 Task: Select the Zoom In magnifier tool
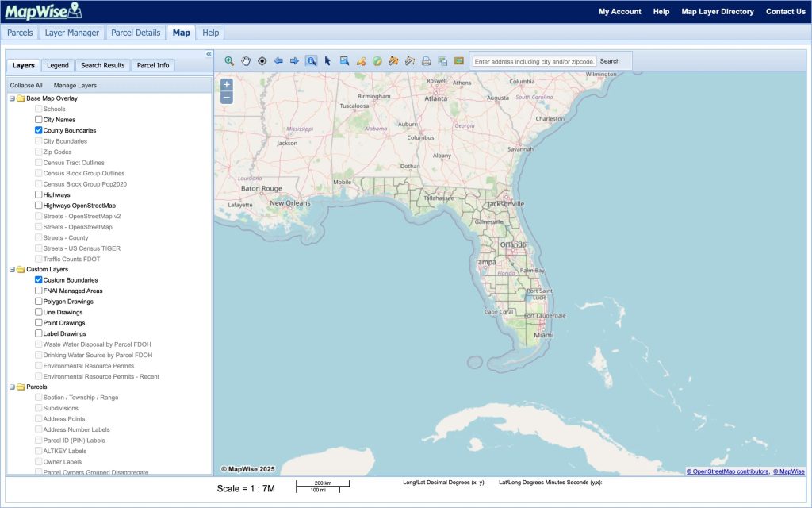click(229, 60)
